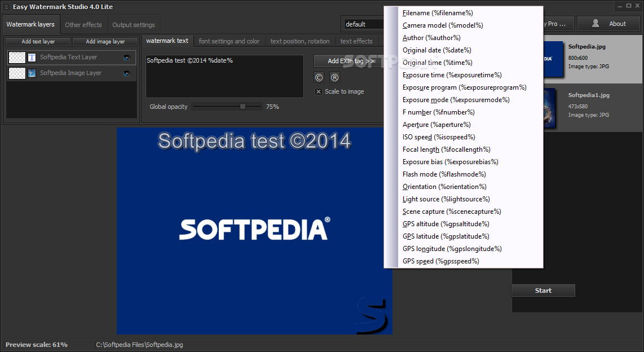Screen dimensions: 644x352
Task: Minimize the application window
Action: [620, 6]
